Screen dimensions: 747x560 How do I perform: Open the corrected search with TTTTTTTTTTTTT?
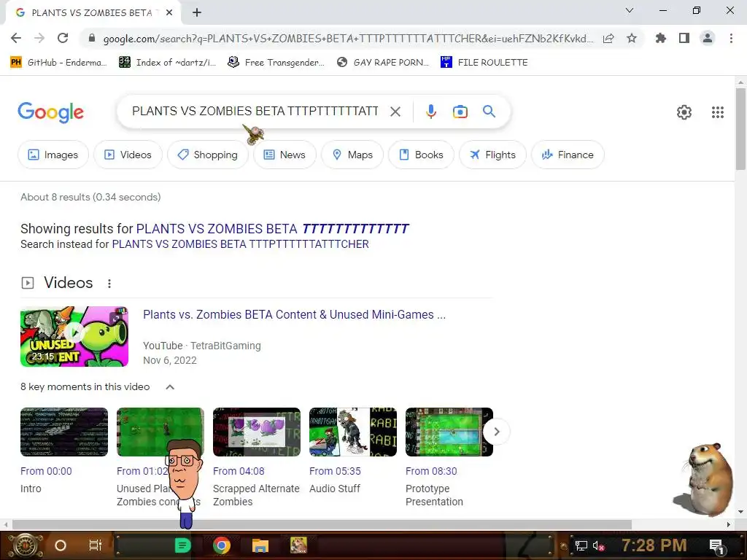pos(273,229)
